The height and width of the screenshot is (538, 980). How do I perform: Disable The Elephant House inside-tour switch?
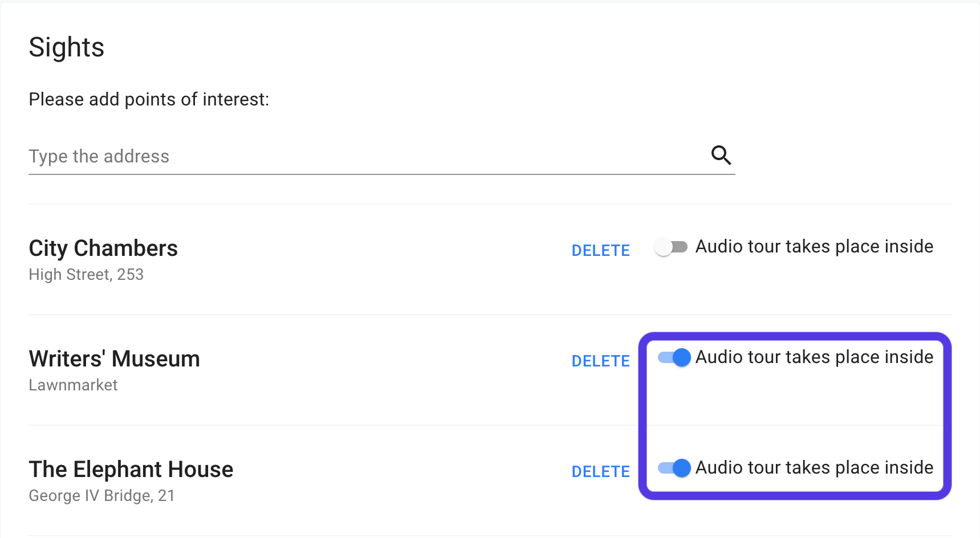coord(674,468)
